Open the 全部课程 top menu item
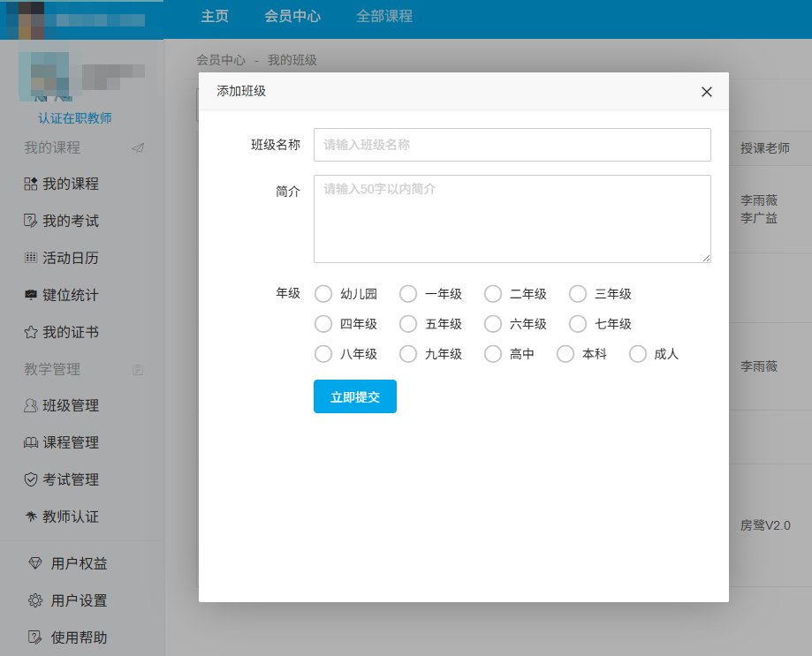This screenshot has height=656, width=812. click(x=384, y=16)
